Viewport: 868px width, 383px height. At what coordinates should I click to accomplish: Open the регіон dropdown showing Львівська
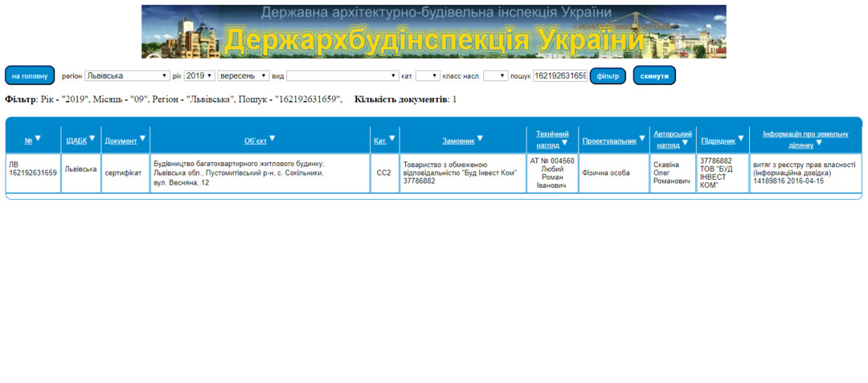(127, 75)
